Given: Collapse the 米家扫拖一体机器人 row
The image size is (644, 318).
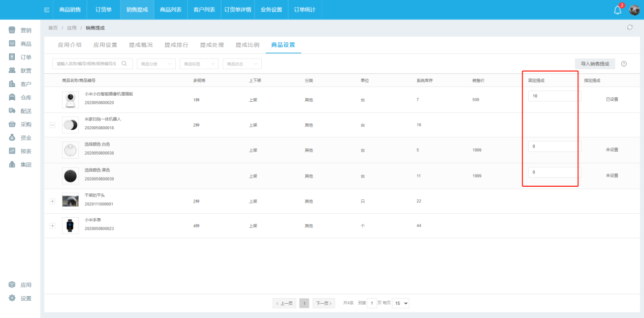Looking at the screenshot, I should (x=52, y=125).
